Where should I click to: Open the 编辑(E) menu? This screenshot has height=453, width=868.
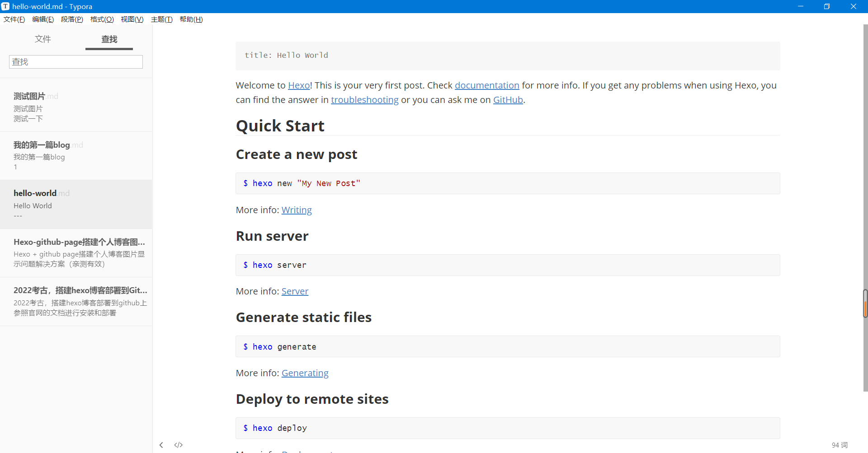(x=43, y=19)
